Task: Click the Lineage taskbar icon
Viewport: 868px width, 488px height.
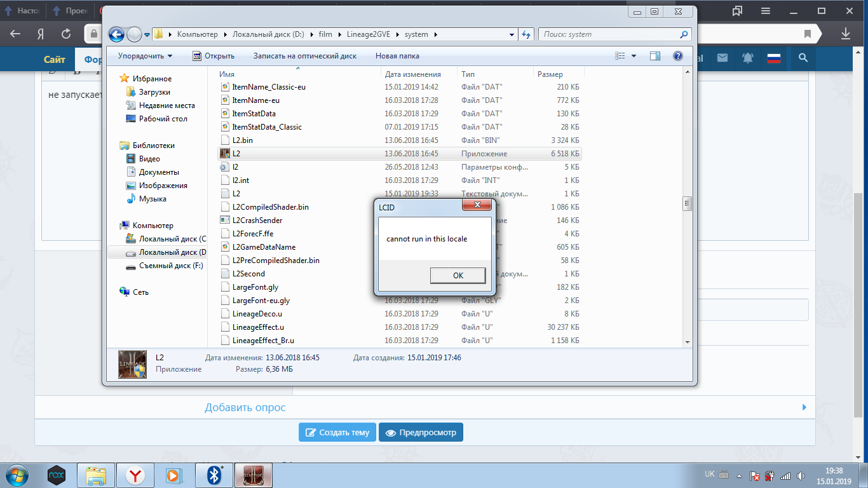Action: (x=254, y=475)
